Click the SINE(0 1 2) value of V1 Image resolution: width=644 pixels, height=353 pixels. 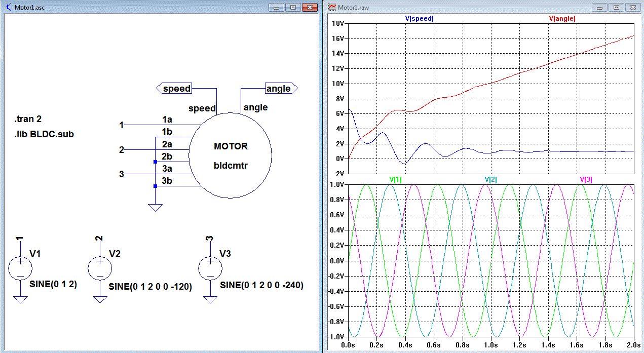coord(53,284)
